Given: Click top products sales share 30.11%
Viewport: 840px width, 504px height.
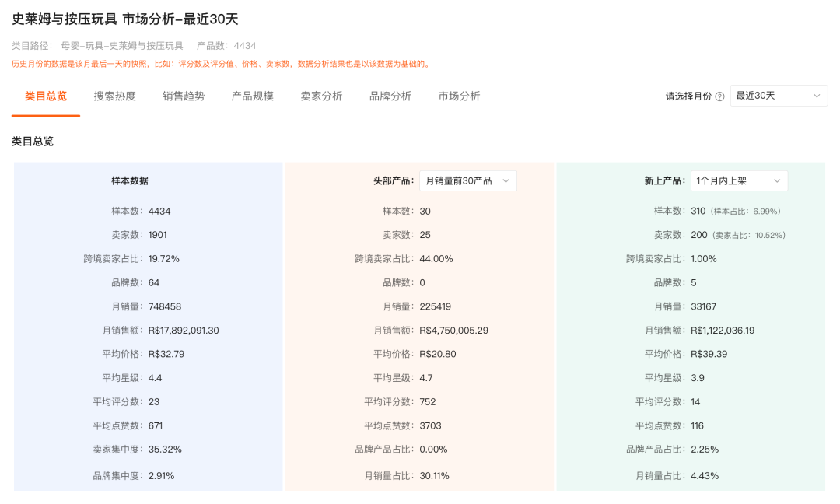Looking at the screenshot, I should coord(435,476).
